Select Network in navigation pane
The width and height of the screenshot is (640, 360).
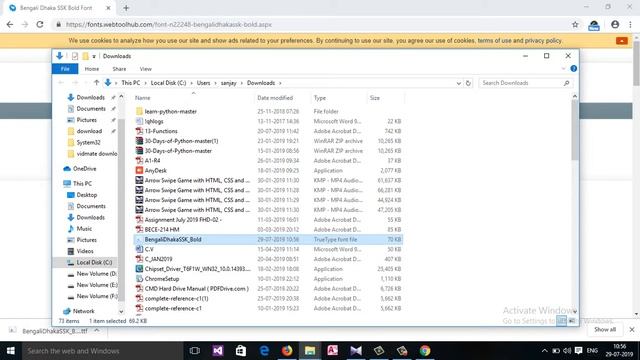[83, 311]
